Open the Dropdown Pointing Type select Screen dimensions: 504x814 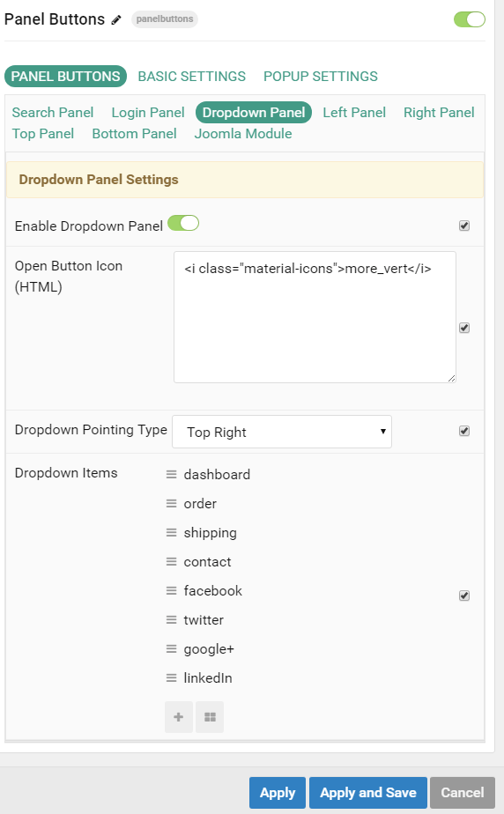coord(282,432)
